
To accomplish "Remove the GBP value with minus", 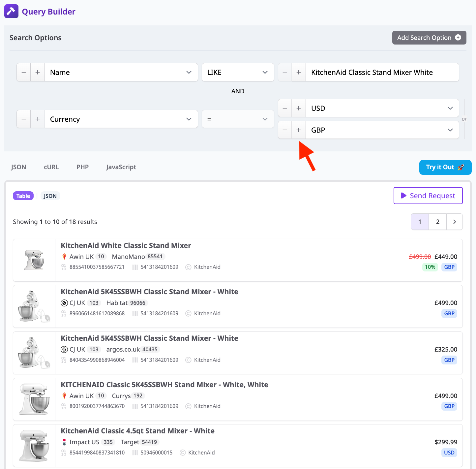I will (x=285, y=130).
